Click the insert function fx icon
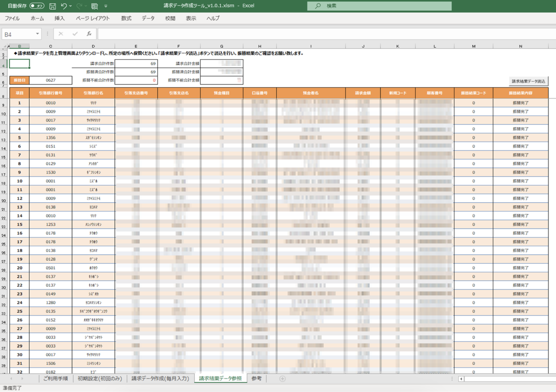Image resolution: width=556 pixels, height=392 pixels. point(89,34)
